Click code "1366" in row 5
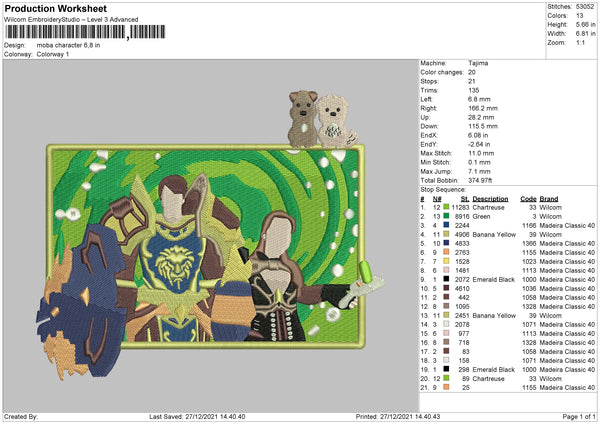Image resolution: width=600 pixels, height=424 pixels. coord(529,244)
